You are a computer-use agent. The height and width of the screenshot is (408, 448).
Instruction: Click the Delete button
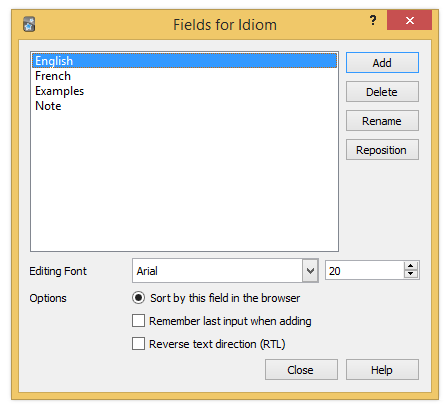[382, 92]
